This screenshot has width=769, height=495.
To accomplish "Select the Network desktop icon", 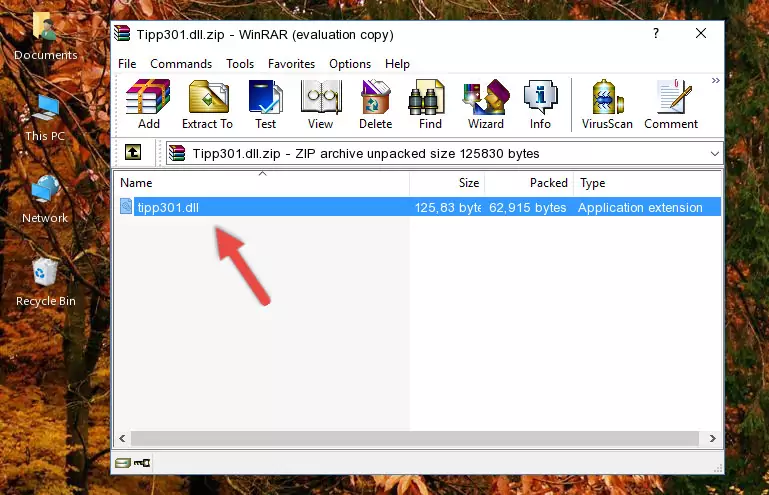I will pyautogui.click(x=45, y=200).
